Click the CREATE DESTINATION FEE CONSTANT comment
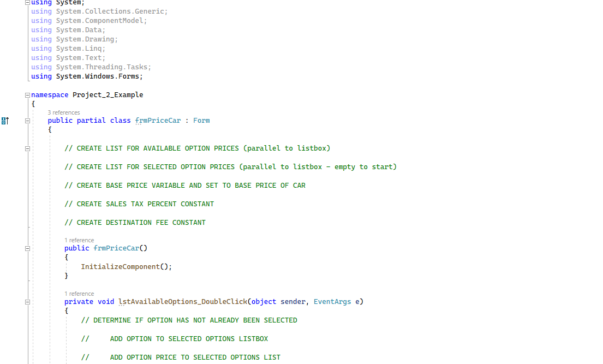603x364 pixels. tap(135, 222)
